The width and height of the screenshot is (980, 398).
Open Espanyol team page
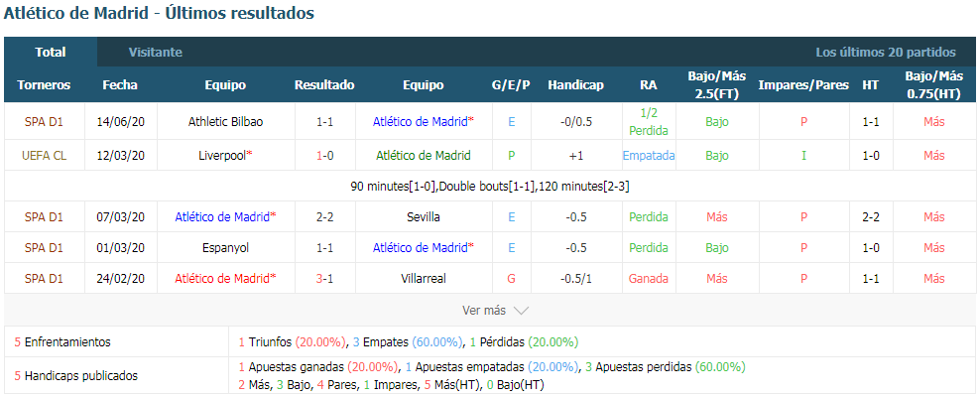225,248
